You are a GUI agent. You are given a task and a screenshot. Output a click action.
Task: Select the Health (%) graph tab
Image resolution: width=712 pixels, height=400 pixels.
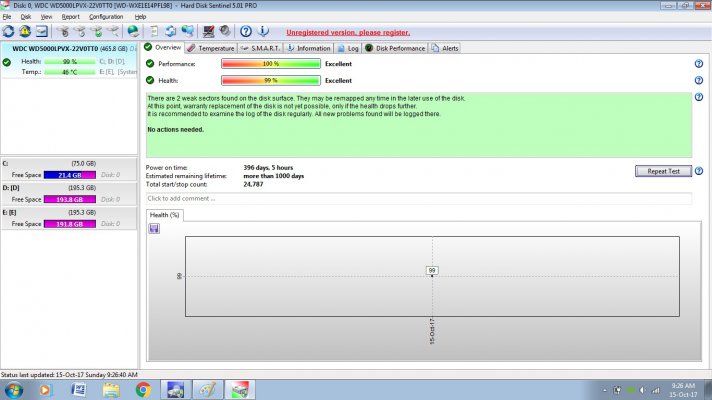[164, 215]
